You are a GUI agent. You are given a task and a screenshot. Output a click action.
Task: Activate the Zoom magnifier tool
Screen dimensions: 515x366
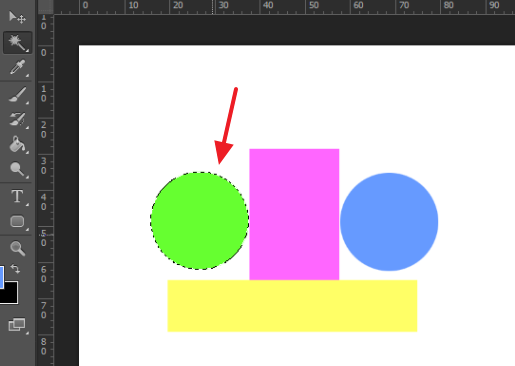17,249
